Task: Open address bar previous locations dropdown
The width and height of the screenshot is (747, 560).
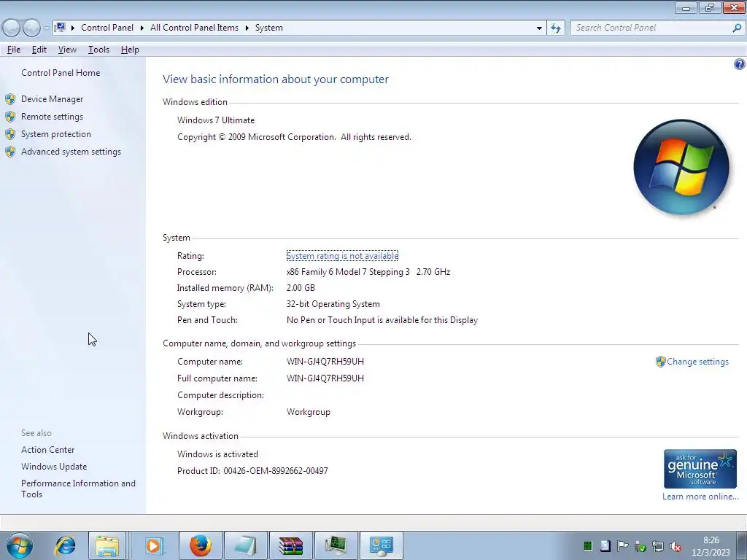Action: click(539, 28)
